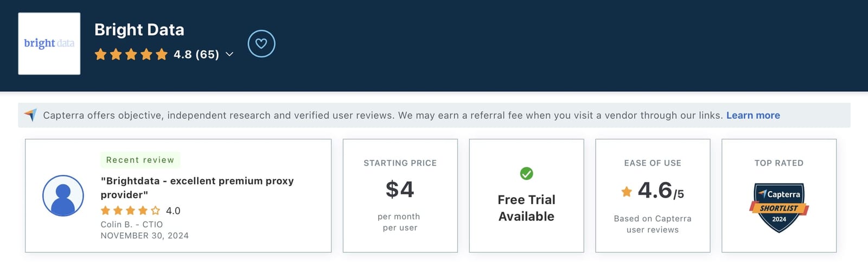Viewport: 868px width, 272px height.
Task: Click reviewer name Colin B. - CTIO
Action: click(132, 224)
